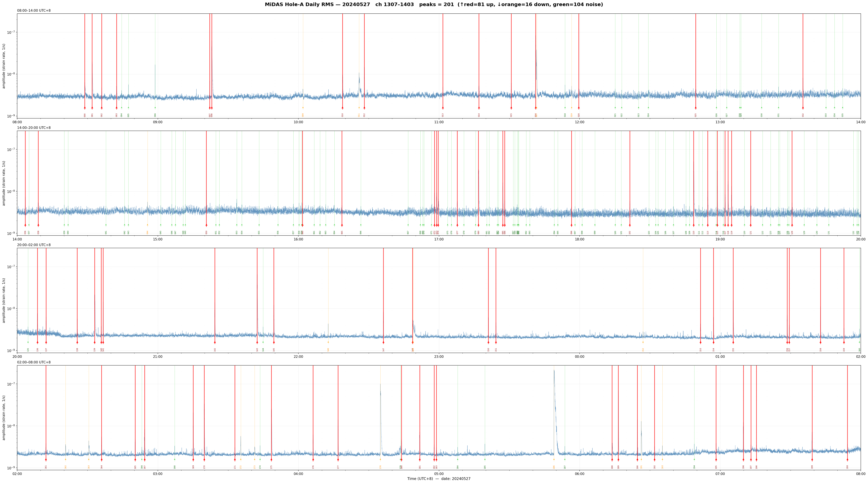
Task: Click the "01:00" x-axis tick label
Action: click(x=720, y=356)
